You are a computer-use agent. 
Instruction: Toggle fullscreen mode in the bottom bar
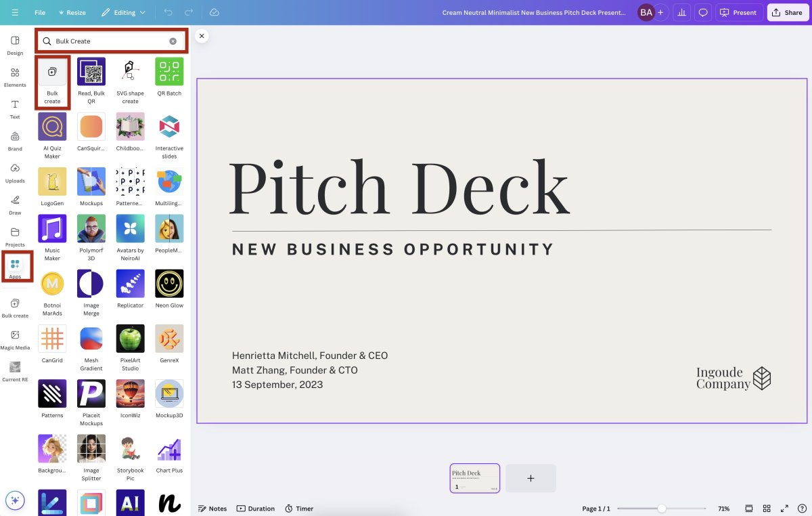tap(785, 509)
